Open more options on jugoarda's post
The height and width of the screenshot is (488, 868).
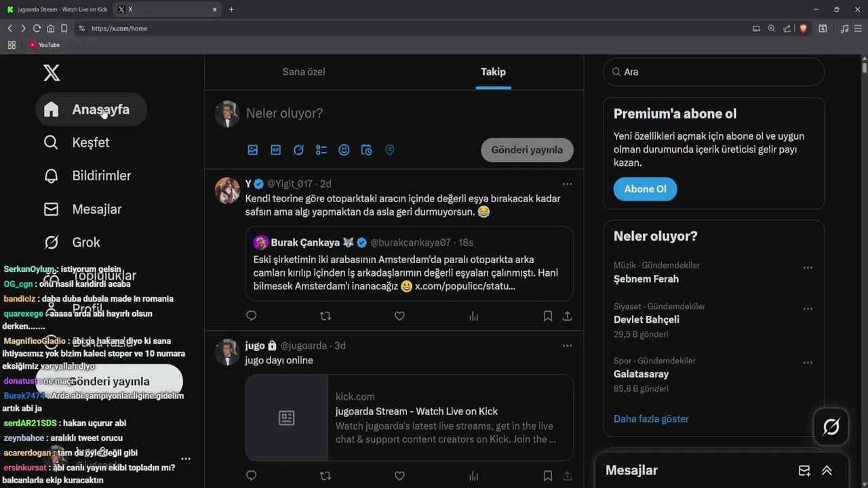567,346
